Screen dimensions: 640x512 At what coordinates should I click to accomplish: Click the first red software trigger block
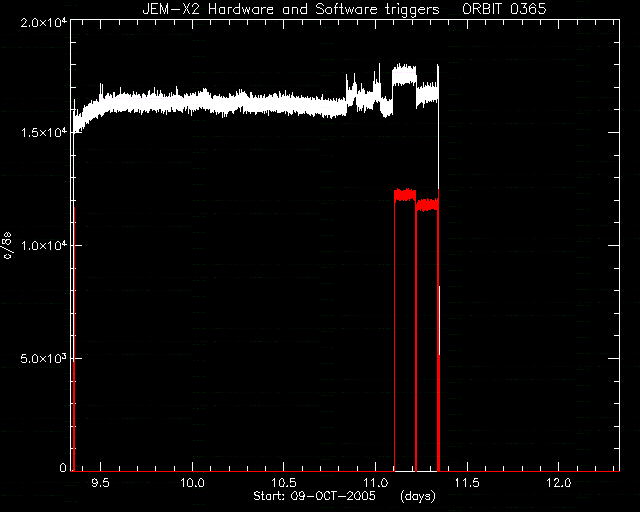point(405,195)
